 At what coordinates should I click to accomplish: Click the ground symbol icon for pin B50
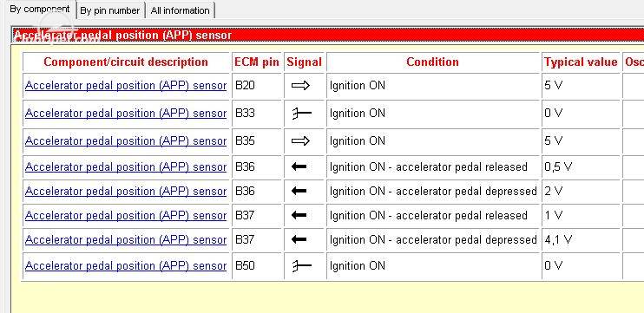click(x=301, y=266)
